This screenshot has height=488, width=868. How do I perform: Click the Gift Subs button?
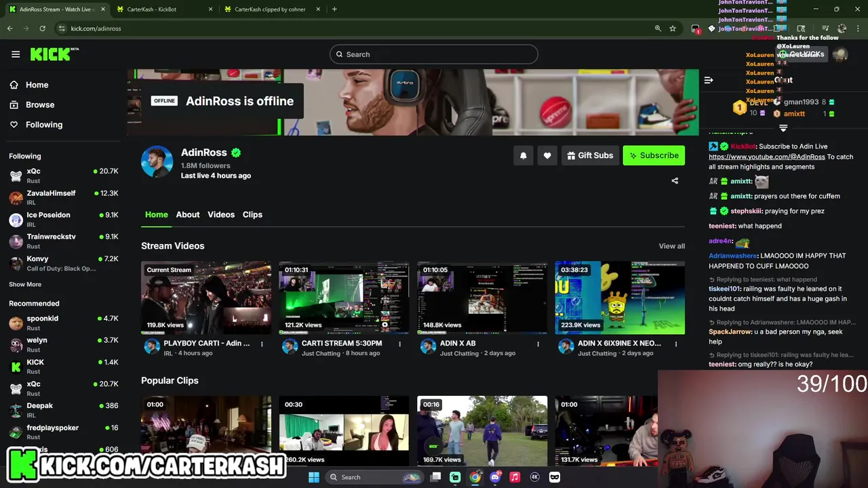click(590, 155)
